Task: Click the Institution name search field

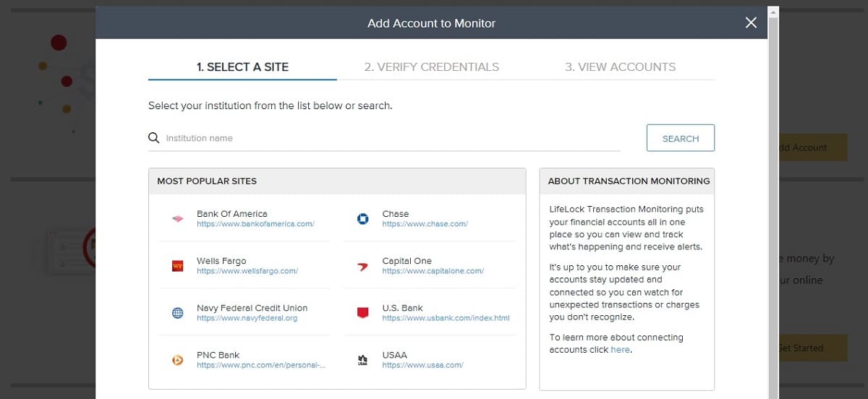Action: tap(384, 138)
